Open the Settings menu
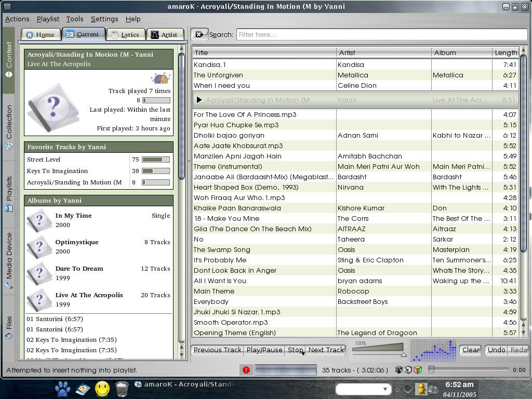The image size is (532, 399). [104, 19]
